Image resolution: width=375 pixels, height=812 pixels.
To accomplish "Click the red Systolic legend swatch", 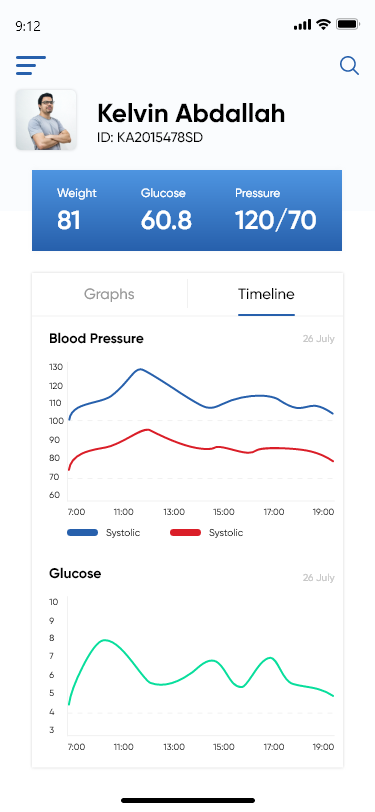I will 185,532.
